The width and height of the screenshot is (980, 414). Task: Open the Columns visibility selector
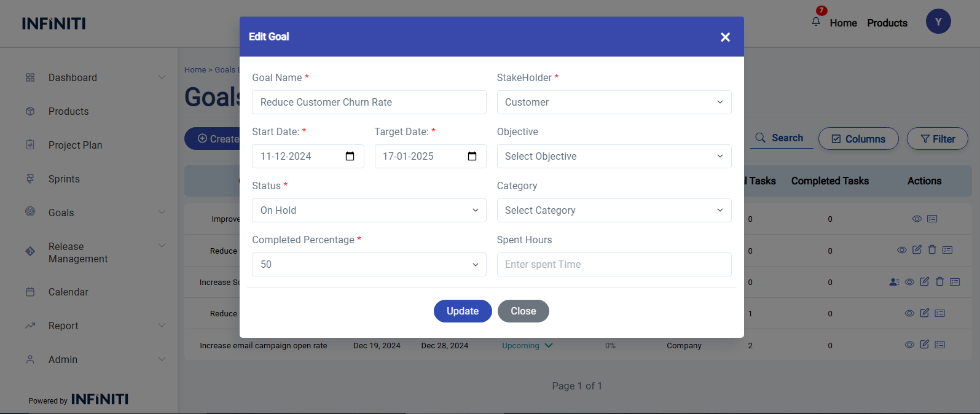click(858, 139)
